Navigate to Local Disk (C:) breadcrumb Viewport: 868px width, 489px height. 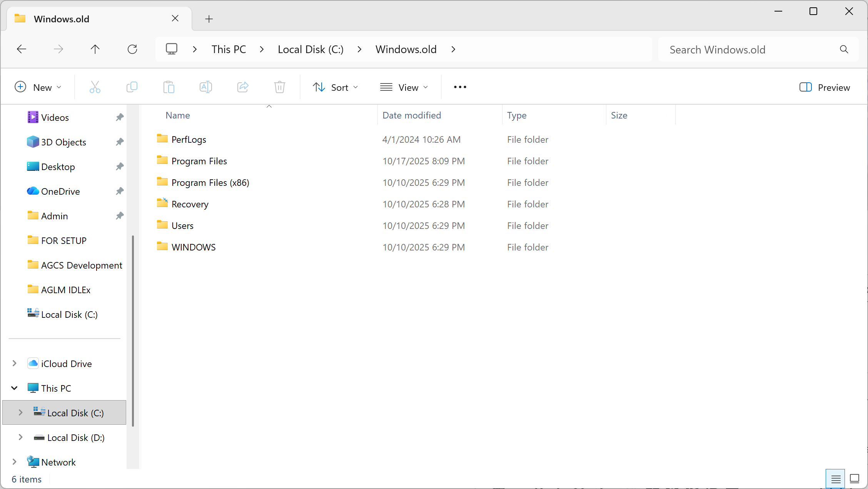[310, 49]
